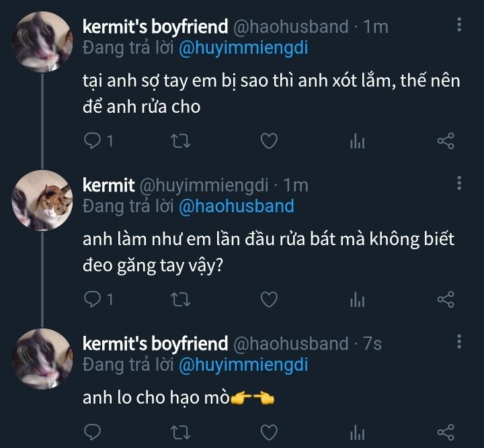Open kermit's cat profile picture
484x448 pixels.
pyautogui.click(x=44, y=200)
